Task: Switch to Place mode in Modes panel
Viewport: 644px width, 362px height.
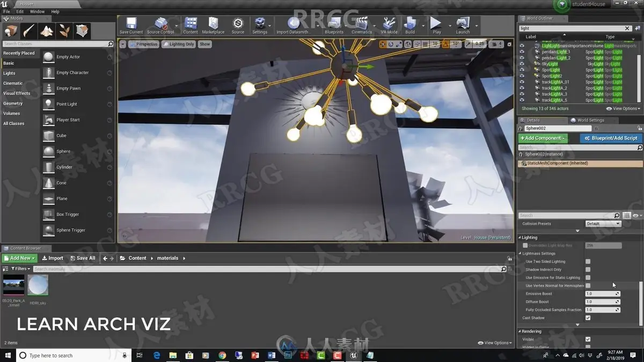Action: pyautogui.click(x=11, y=31)
